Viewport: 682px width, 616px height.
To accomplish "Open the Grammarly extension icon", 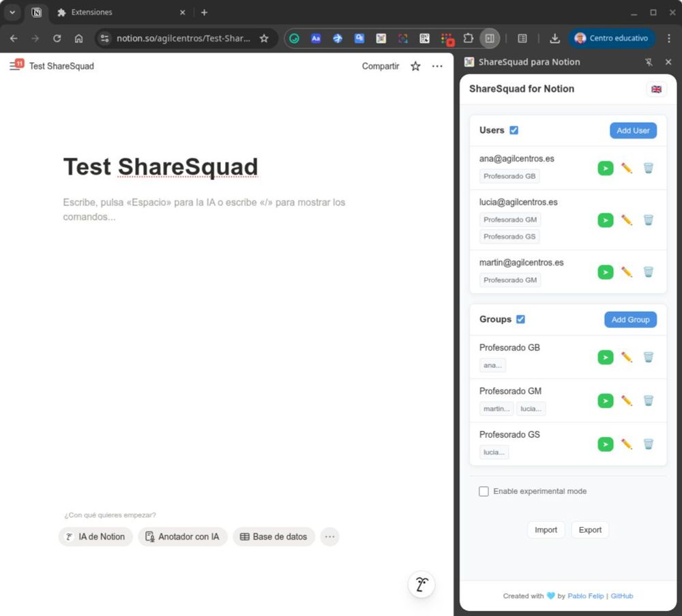I will pyautogui.click(x=294, y=38).
